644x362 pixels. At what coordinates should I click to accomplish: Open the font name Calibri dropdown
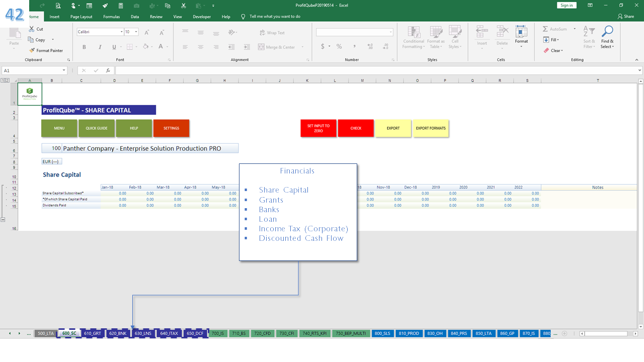(121, 32)
